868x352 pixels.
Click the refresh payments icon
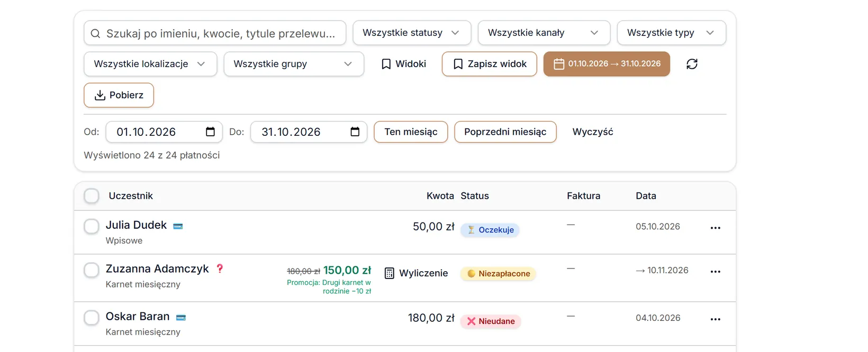click(x=692, y=64)
